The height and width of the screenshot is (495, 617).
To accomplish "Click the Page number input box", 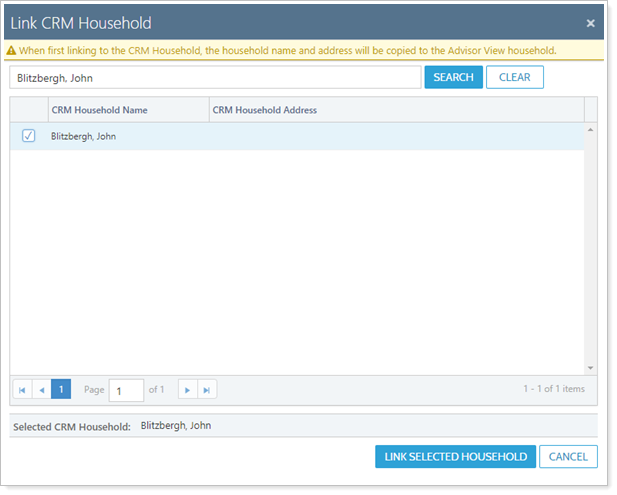I will click(x=126, y=390).
